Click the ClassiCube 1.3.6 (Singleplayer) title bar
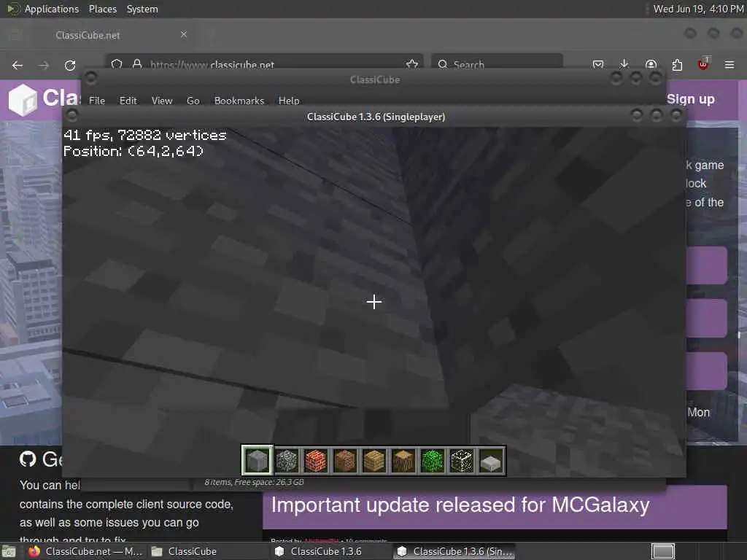 [376, 117]
